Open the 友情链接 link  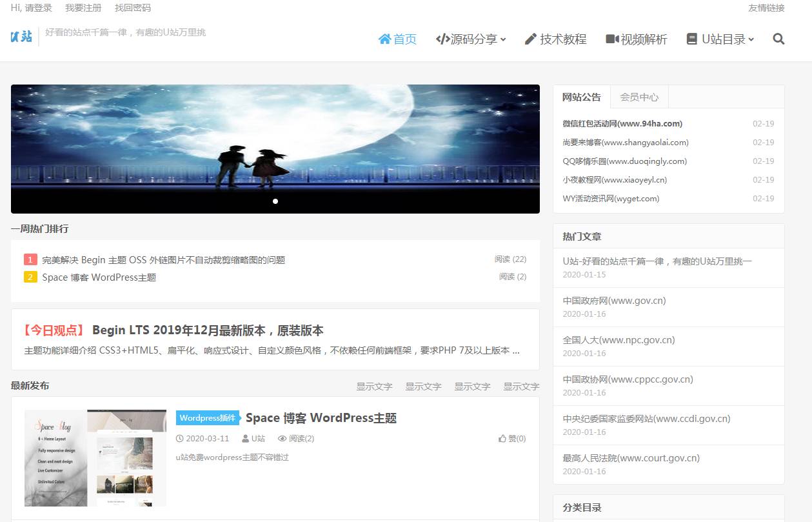[x=766, y=8]
